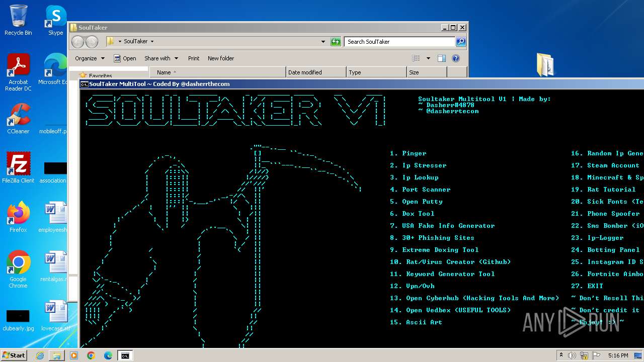Screen dimensions: 644x362
Task: Click the Search SoulTaker input field
Action: (400, 42)
